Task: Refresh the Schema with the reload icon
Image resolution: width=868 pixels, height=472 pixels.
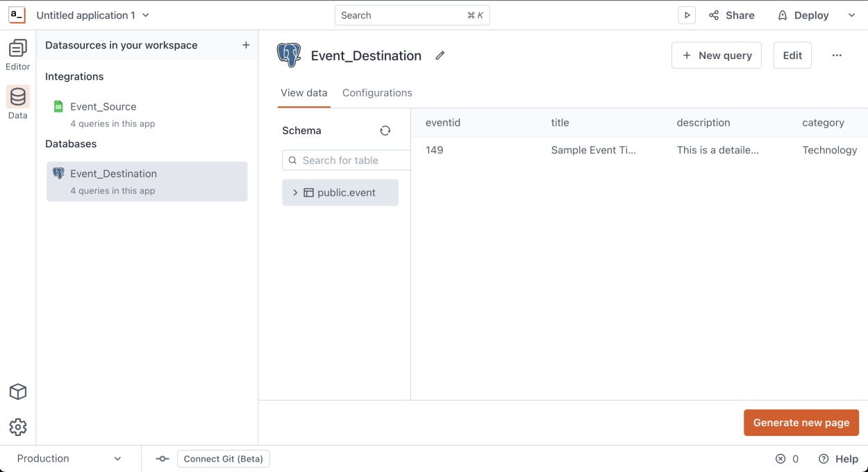Action: (385, 130)
